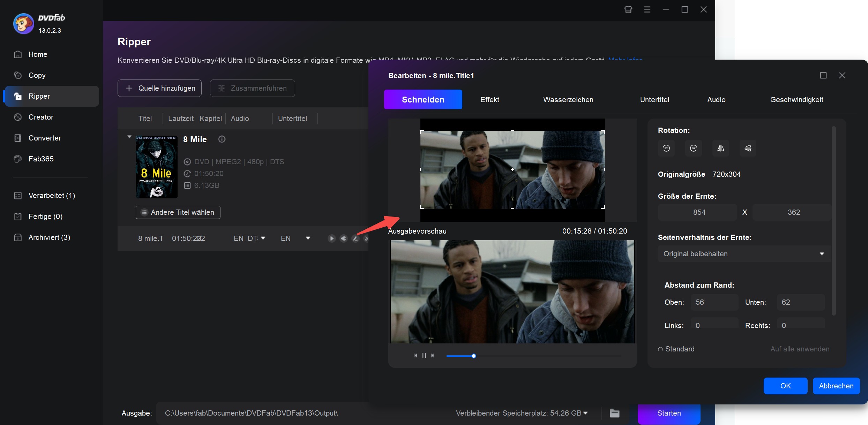868x425 pixels.
Task: Expand the subtitle EN dropdown
Action: click(308, 238)
